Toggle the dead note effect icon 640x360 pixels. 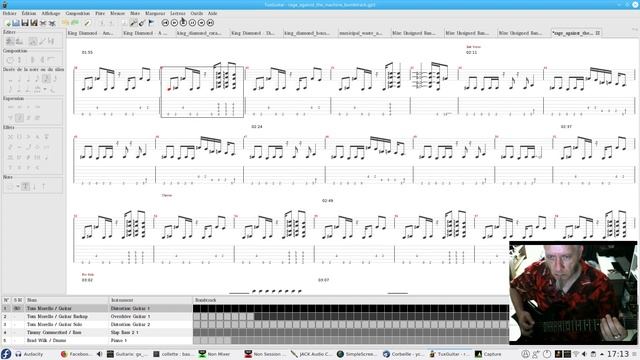point(10,137)
